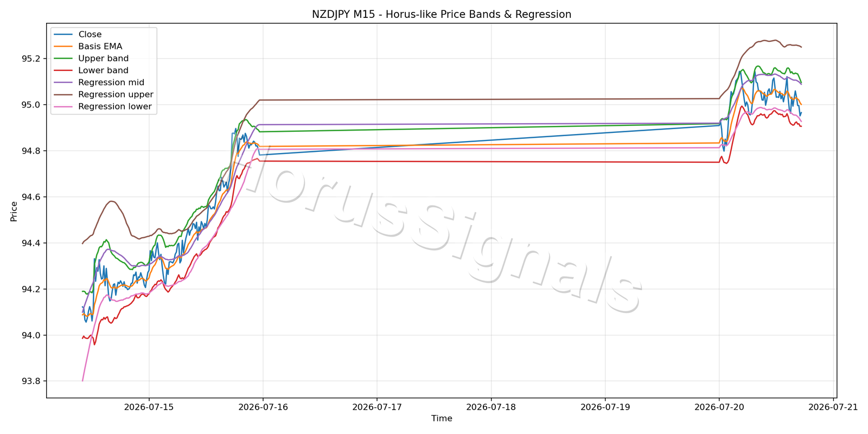
Task: Click the red Lower band legend swatch
Action: tap(63, 71)
